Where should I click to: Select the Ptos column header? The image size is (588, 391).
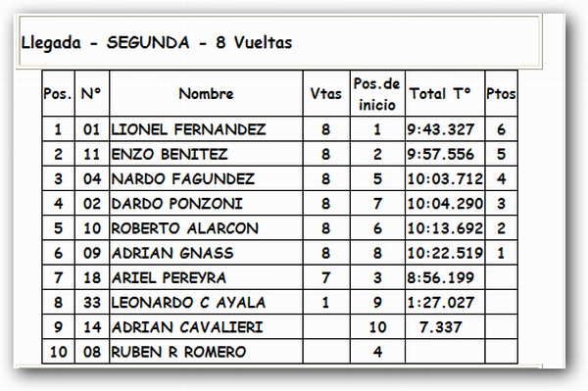[502, 93]
